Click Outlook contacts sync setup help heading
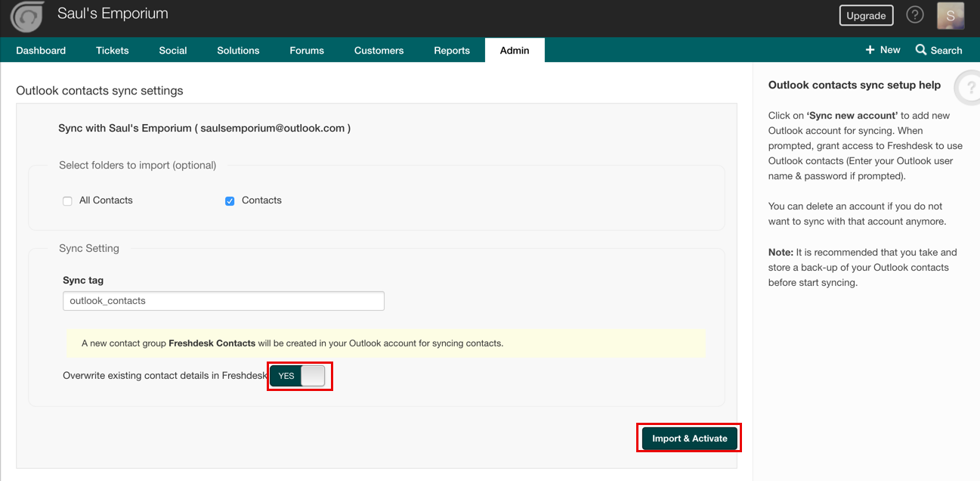 coord(855,85)
